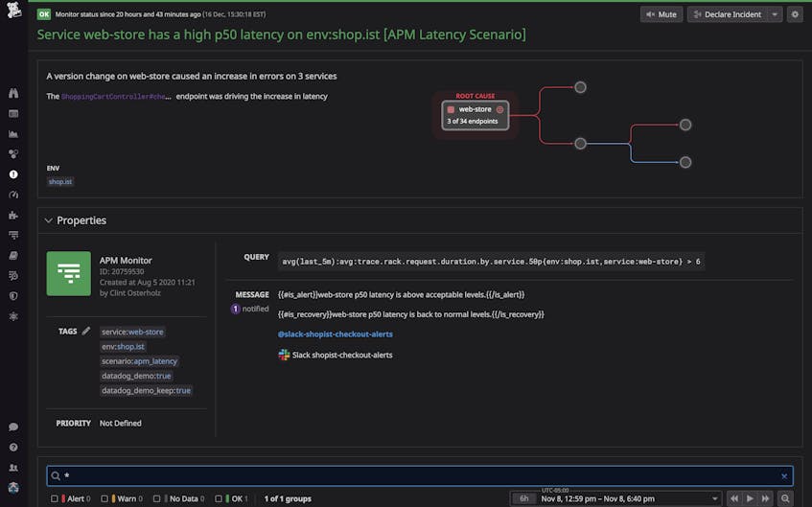Open the Monitors alert icon in sidebar
Image resolution: width=812 pixels, height=507 pixels.
click(x=13, y=174)
